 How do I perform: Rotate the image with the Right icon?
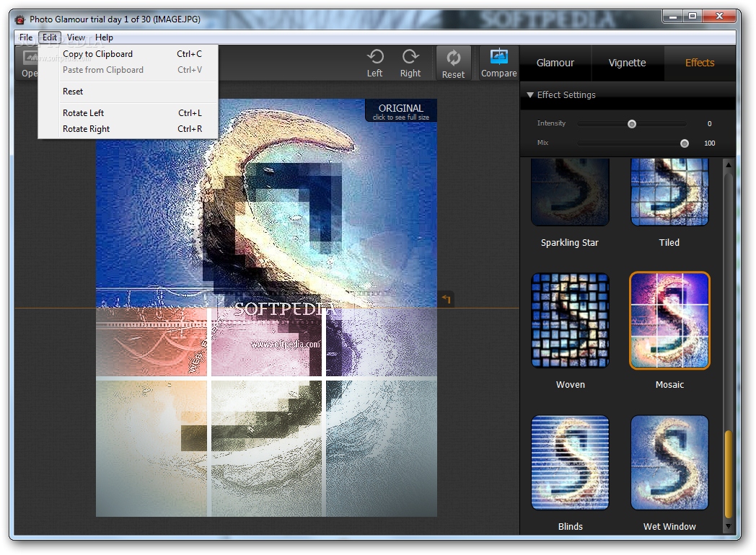(410, 63)
